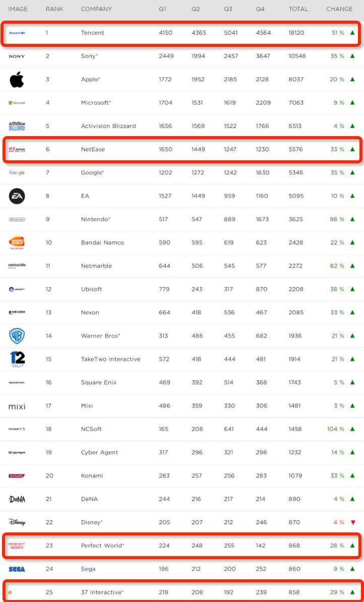Sort by the CHANGE column header
The width and height of the screenshot is (364, 602).
(x=339, y=9)
